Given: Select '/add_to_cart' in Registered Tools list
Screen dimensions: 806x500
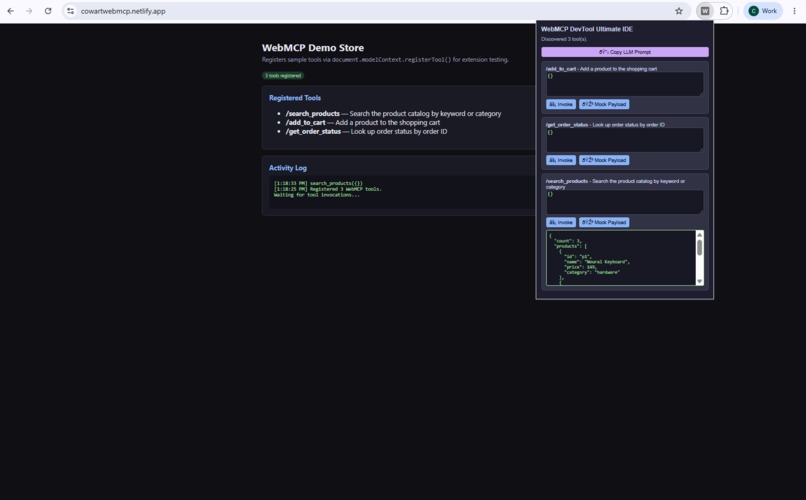Looking at the screenshot, I should (305, 122).
